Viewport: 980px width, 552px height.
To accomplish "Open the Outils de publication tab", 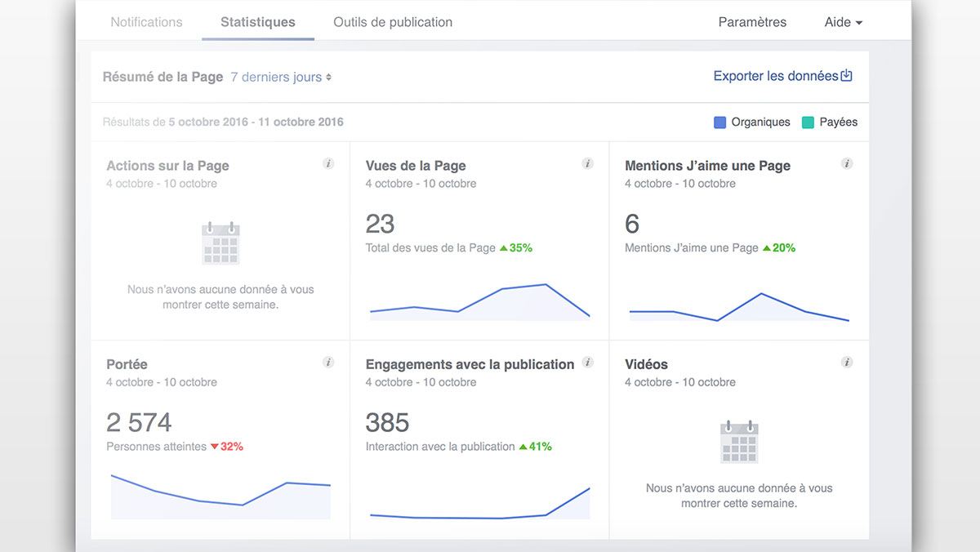I will click(393, 22).
